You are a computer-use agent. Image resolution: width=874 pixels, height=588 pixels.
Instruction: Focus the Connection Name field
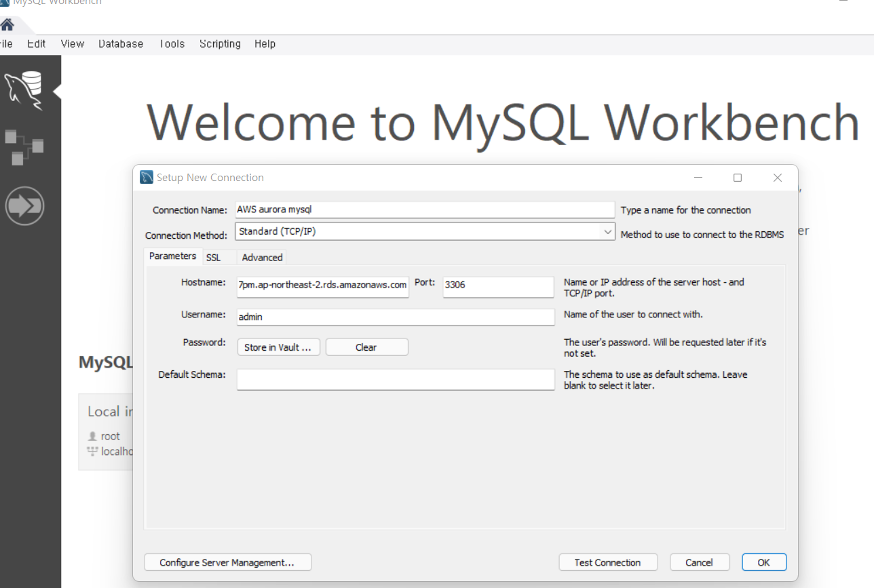click(425, 210)
